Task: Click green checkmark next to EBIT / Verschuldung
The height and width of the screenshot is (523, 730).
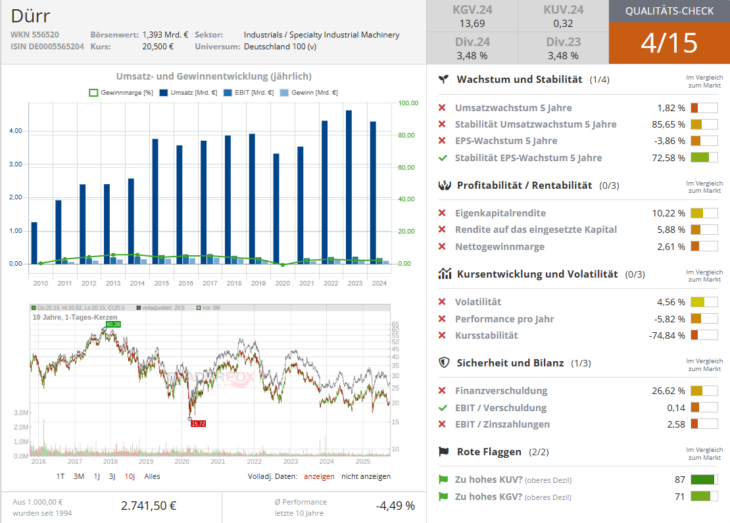Action: coord(442,408)
